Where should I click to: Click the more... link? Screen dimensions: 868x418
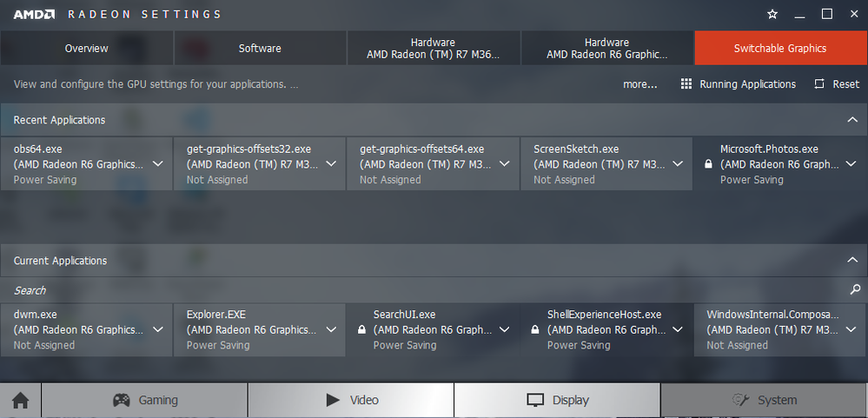(640, 84)
